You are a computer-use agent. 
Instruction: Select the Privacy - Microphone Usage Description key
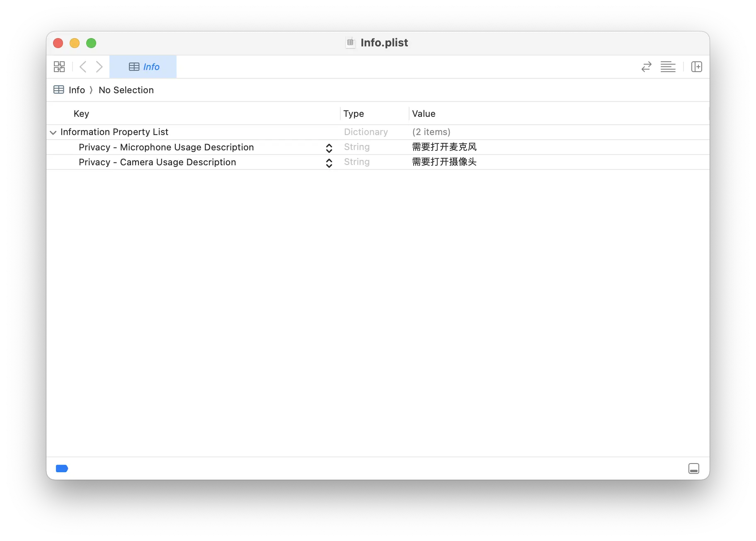click(166, 147)
